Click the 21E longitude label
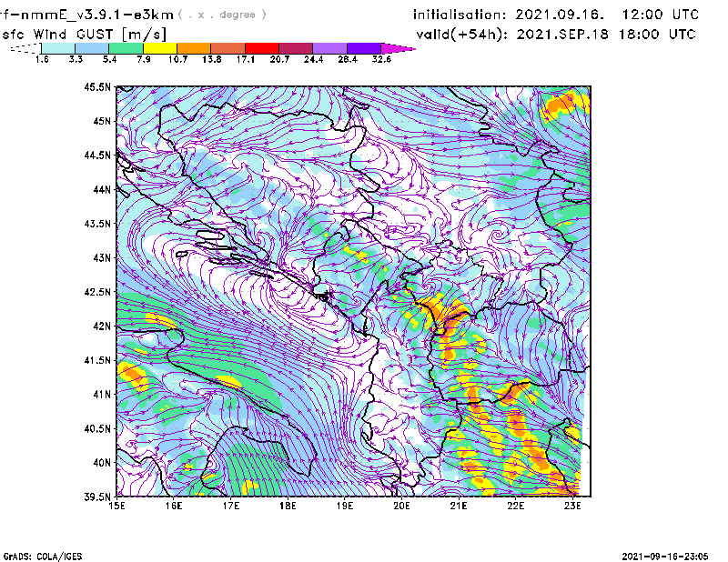728x562 pixels. point(459,506)
